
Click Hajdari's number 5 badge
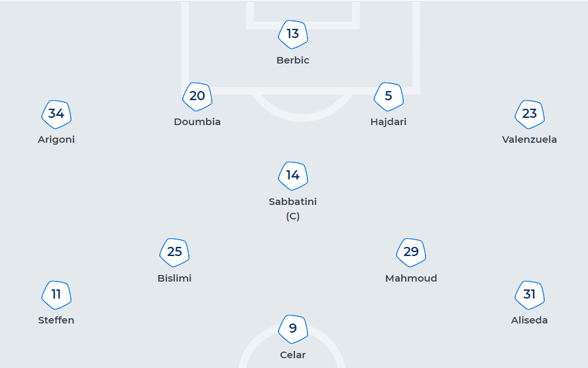[388, 96]
